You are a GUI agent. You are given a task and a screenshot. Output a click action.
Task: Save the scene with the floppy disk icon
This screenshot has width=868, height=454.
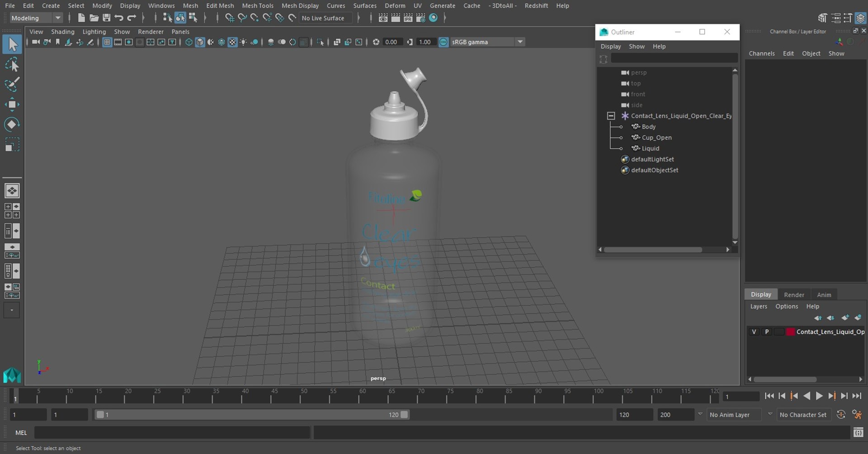pyautogui.click(x=107, y=18)
